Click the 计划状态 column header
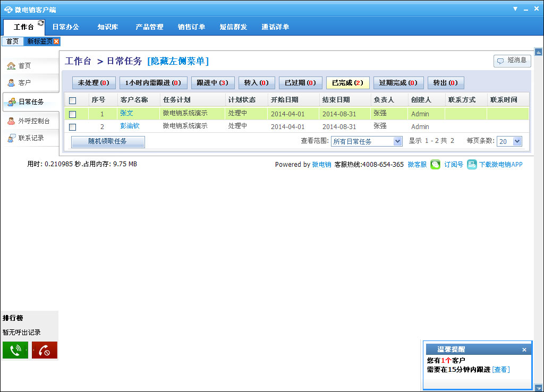The image size is (544, 392). click(x=242, y=100)
